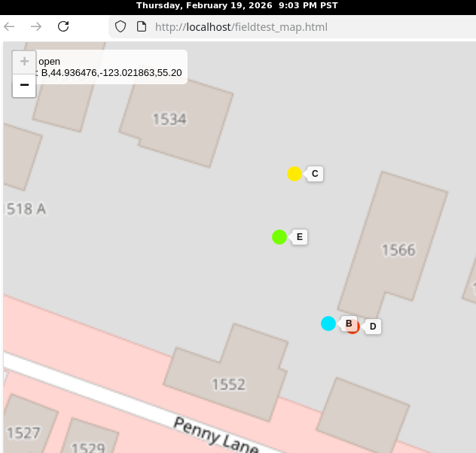Go forward to the next page
Viewport: 476px width, 453px height.
36,27
